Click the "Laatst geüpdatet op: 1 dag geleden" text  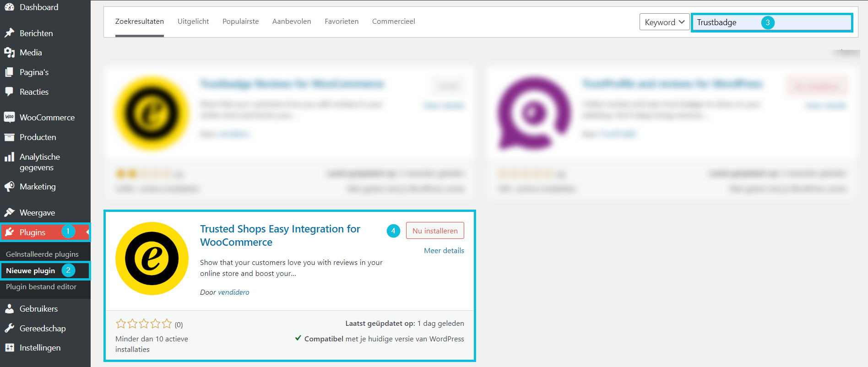[405, 324]
